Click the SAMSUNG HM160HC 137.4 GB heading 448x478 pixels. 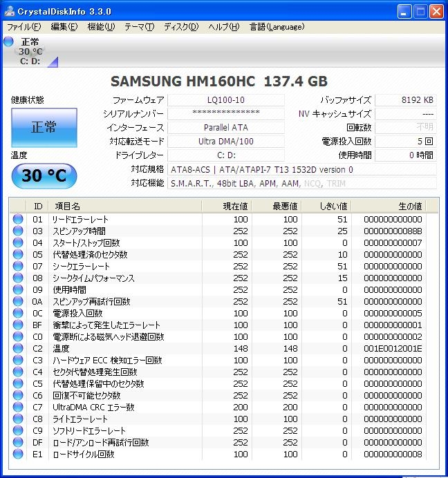click(218, 81)
